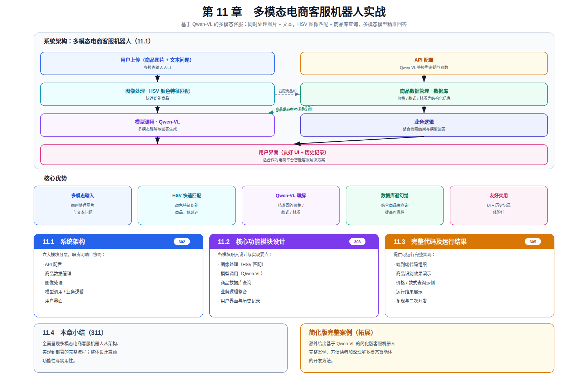Screen dimensions: 588x386
Task: Click the caption 快速识别商品
Action: click(x=157, y=98)
